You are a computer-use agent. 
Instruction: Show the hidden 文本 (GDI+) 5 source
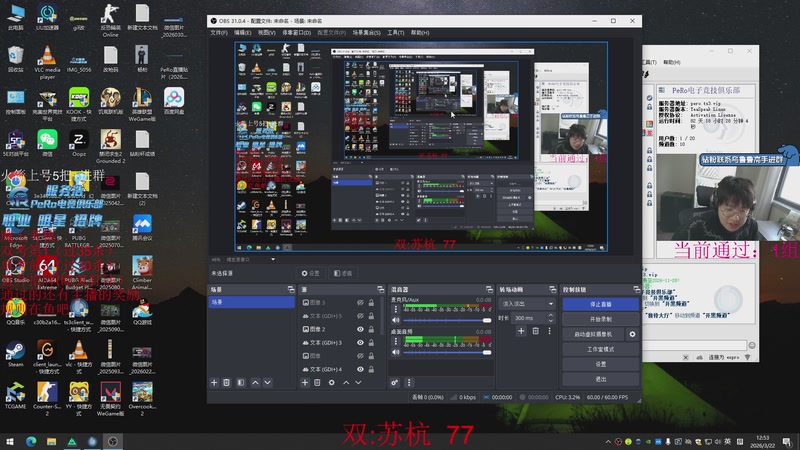(360, 316)
